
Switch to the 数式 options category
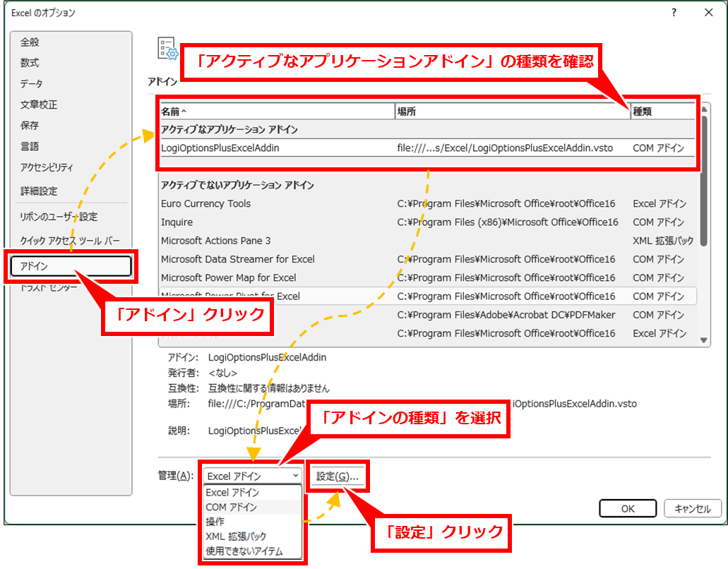(x=30, y=63)
